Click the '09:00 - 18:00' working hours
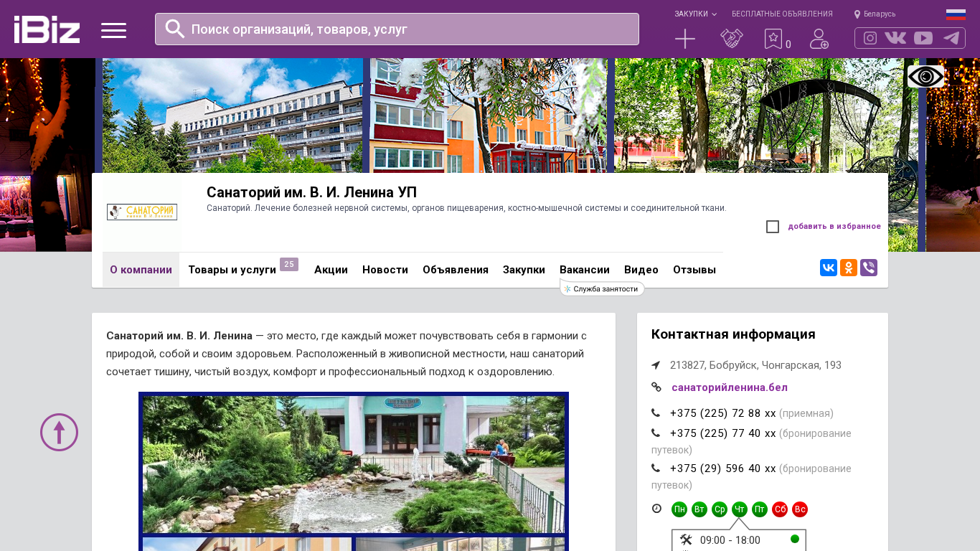Screen dimensions: 980x551 (730, 540)
